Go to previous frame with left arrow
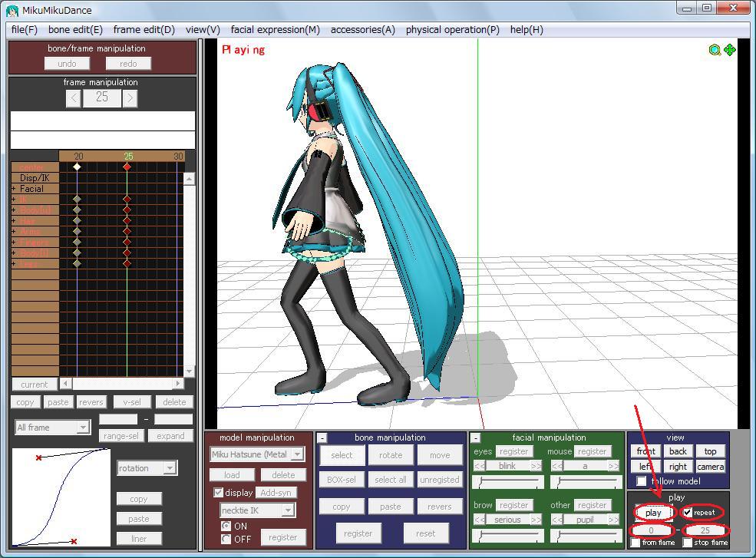The width and height of the screenshot is (756, 558). [x=73, y=98]
